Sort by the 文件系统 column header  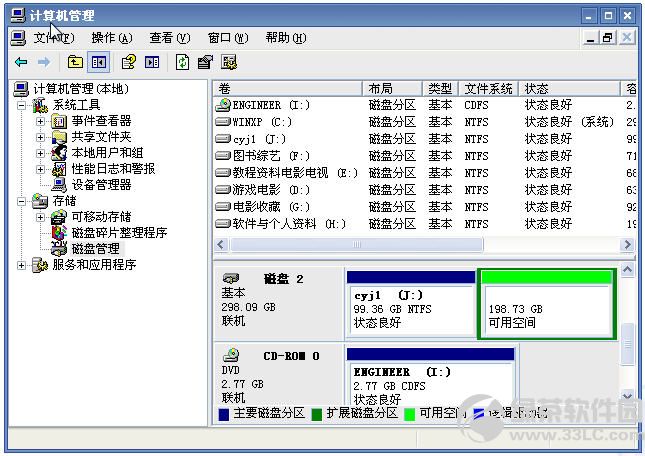coord(488,88)
